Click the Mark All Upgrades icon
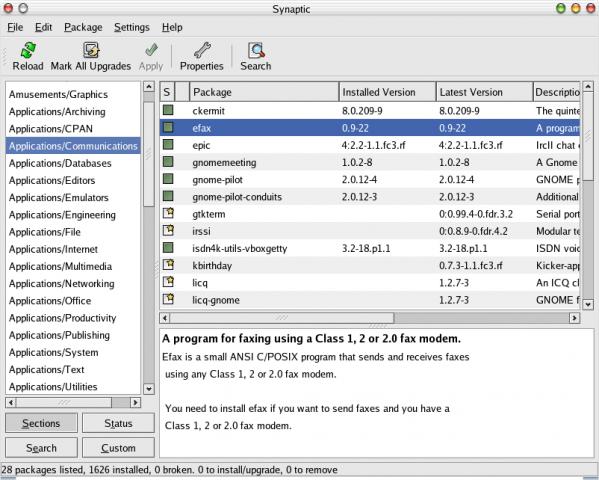 91,50
